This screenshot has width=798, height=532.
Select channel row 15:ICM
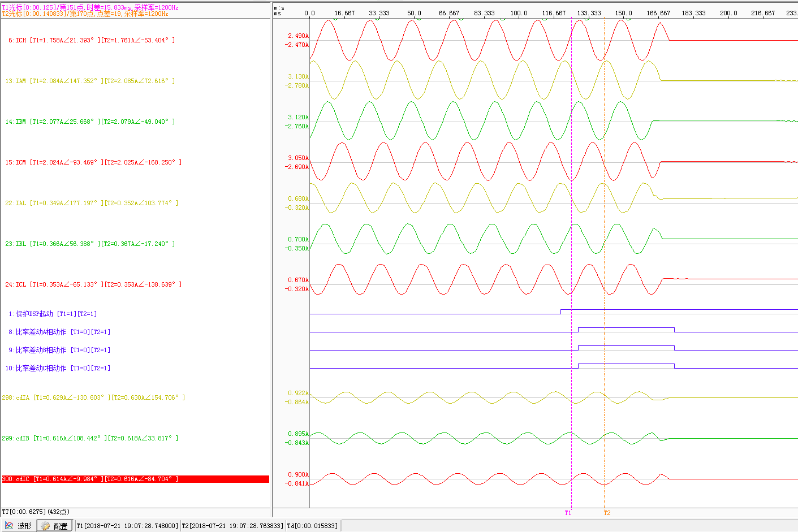93,163
